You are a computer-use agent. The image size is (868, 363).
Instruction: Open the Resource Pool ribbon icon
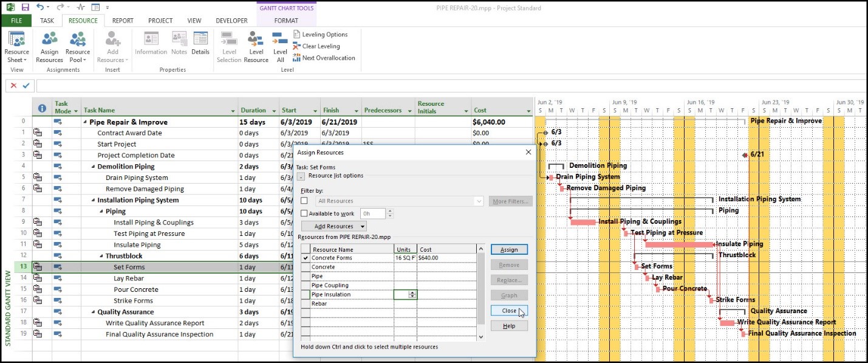click(x=77, y=47)
